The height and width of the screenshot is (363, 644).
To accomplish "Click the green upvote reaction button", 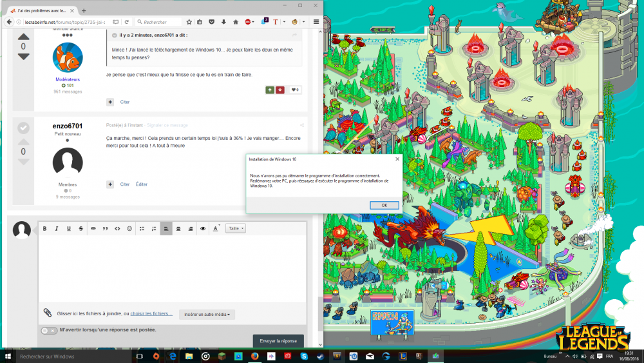I will pos(270,90).
